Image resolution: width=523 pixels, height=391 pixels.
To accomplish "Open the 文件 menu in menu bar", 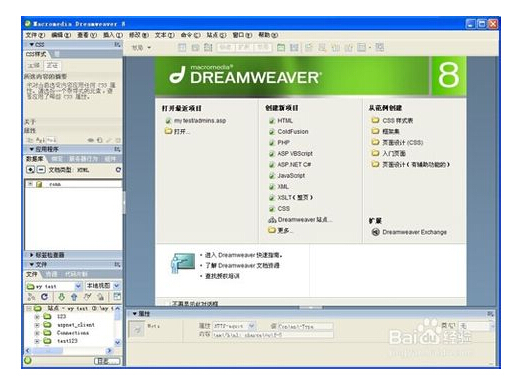I will 35,35.
